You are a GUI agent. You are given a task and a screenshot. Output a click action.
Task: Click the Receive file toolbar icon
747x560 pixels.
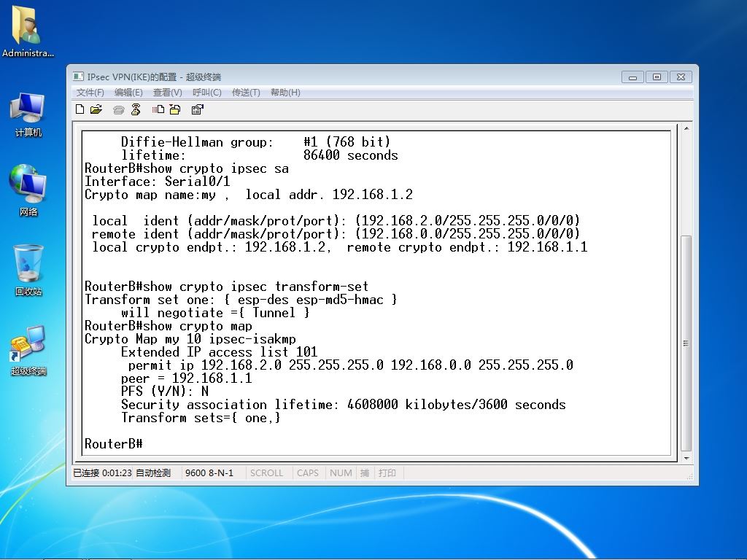coord(175,109)
